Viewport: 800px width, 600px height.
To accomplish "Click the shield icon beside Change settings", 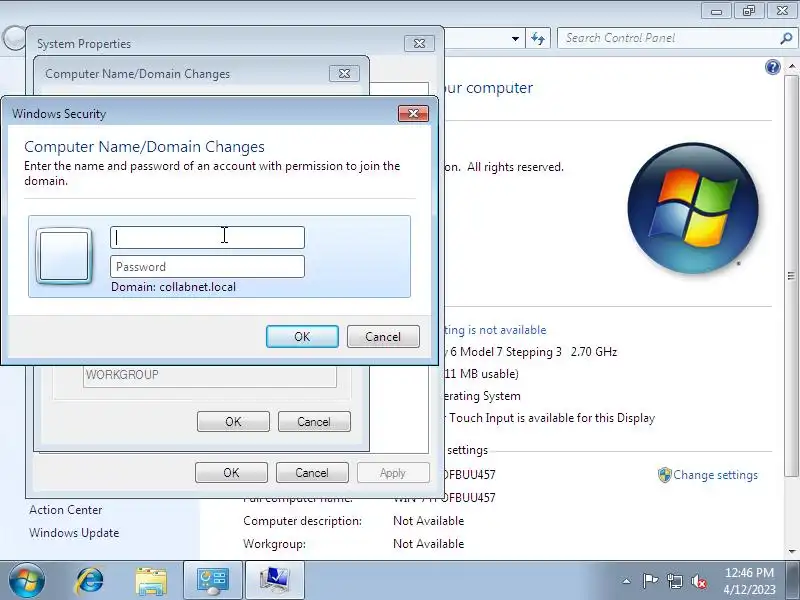I will coord(664,475).
